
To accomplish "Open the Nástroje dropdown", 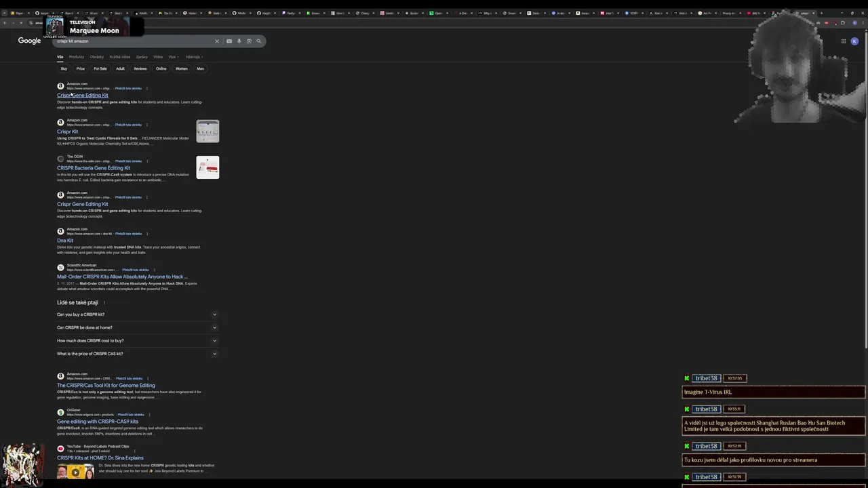I will point(194,57).
